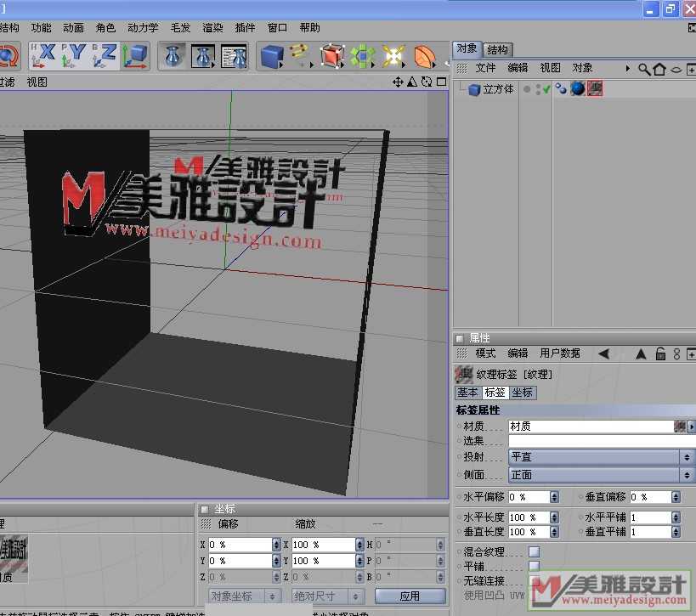This screenshot has height=616, width=696.
Task: Click the object manager search icon
Action: click(x=644, y=69)
